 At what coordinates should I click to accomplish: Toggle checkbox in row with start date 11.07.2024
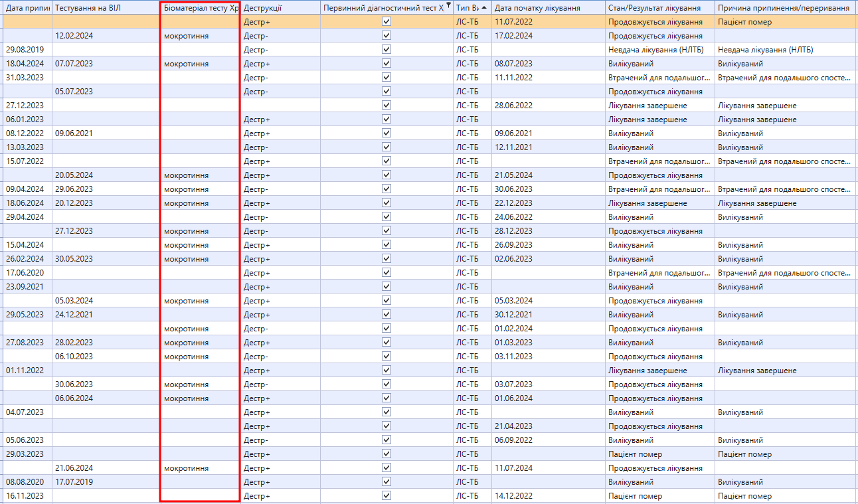386,467
